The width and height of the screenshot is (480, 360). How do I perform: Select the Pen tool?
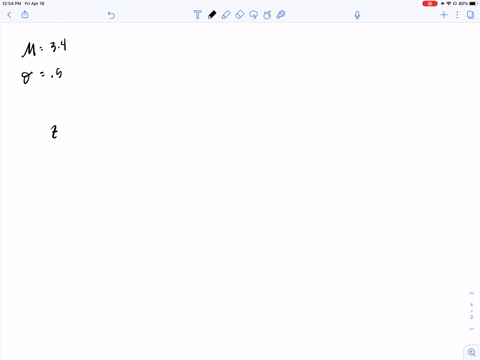click(x=212, y=15)
